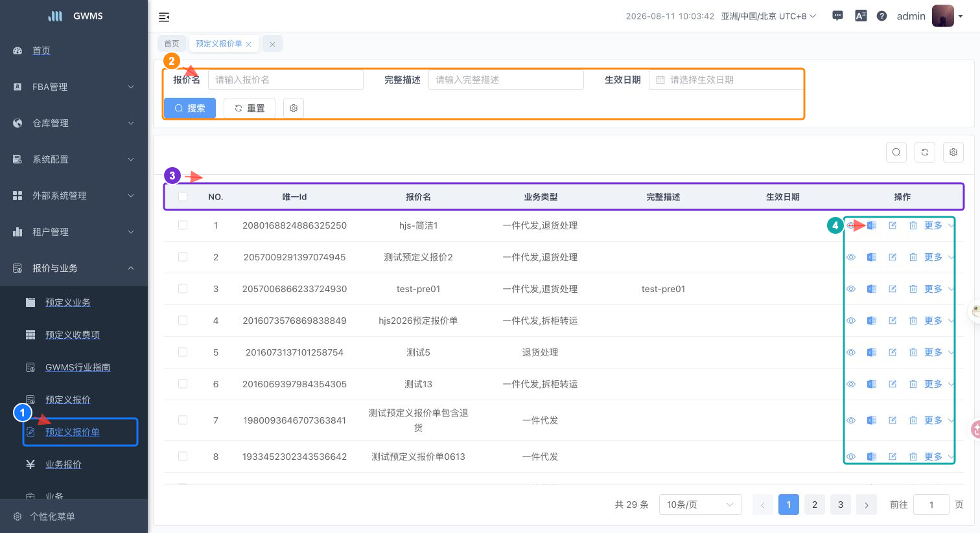Open the admin user dropdown arrow
The height and width of the screenshot is (533, 980).
(961, 17)
